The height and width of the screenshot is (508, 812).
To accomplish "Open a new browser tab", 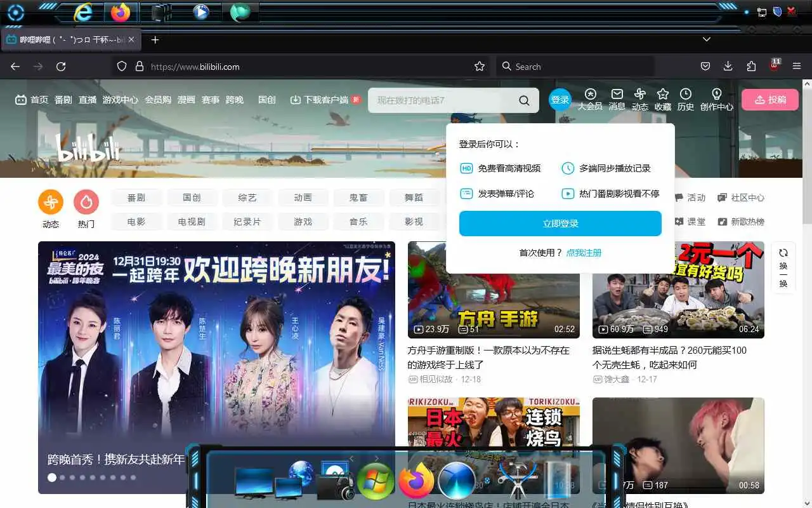I will [x=155, y=39].
